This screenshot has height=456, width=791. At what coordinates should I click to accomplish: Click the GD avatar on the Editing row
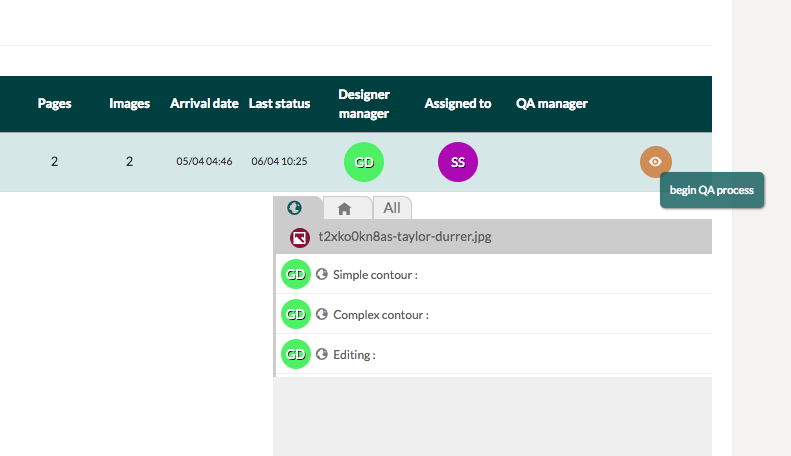click(296, 354)
